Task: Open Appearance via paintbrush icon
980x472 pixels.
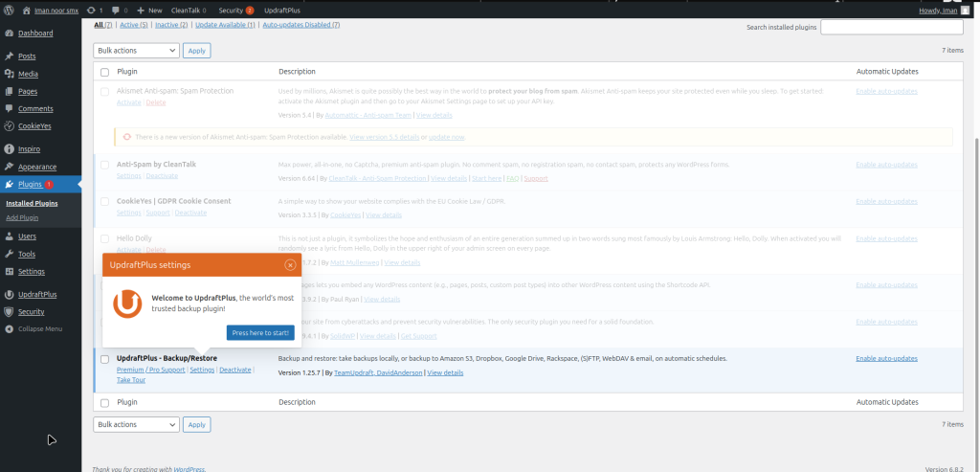Action: pyautogui.click(x=9, y=167)
